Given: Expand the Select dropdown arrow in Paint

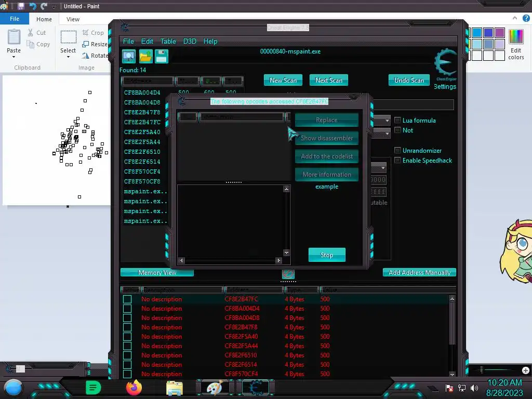Looking at the screenshot, I should point(68,57).
